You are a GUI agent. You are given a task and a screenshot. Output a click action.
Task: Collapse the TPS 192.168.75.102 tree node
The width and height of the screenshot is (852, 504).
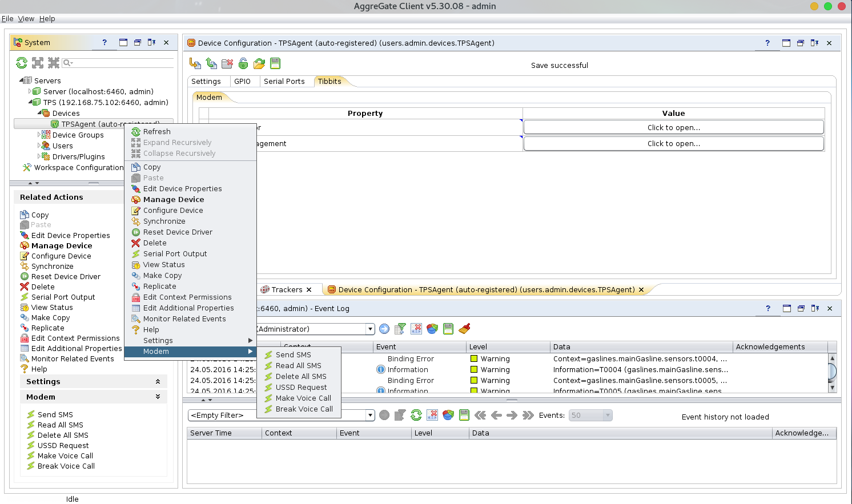pos(30,102)
